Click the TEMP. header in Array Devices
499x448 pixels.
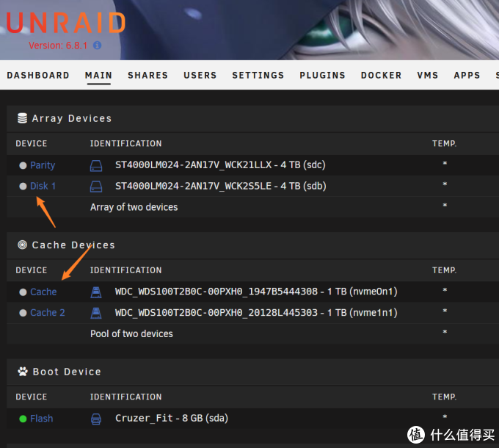coord(444,144)
